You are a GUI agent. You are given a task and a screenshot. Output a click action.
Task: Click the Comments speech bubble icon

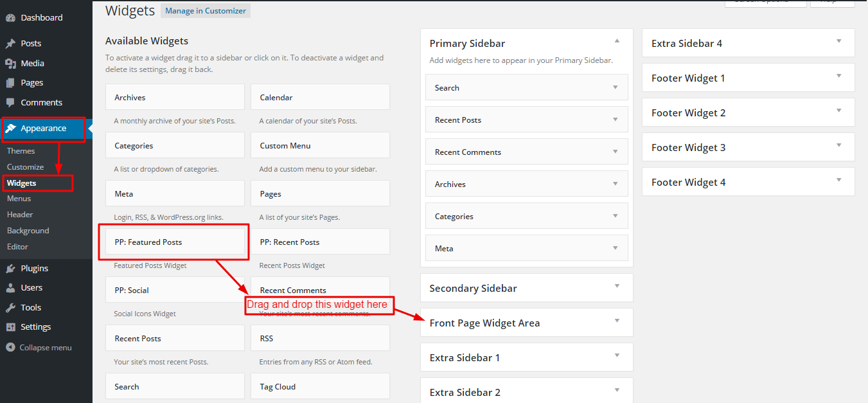10,103
